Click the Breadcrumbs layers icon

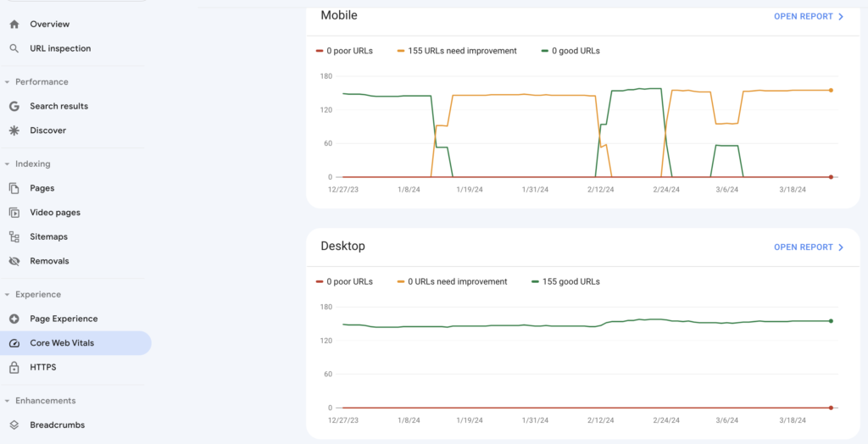pyautogui.click(x=14, y=425)
